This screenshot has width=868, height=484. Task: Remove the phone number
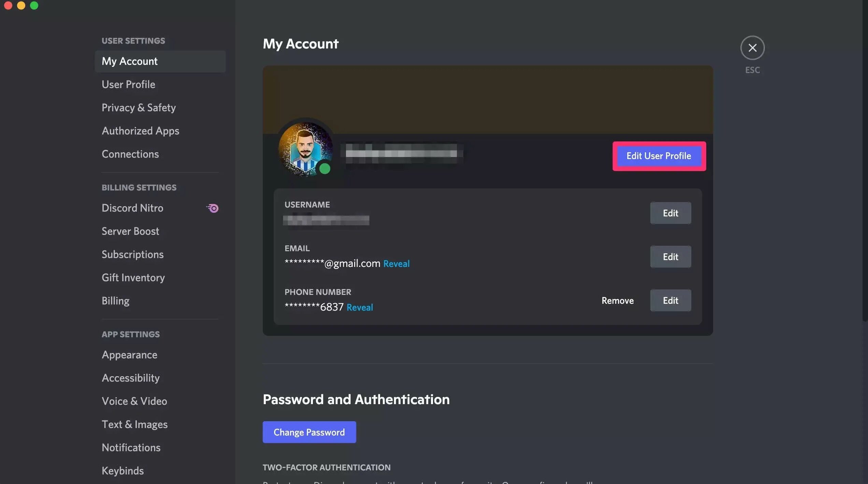(x=617, y=300)
